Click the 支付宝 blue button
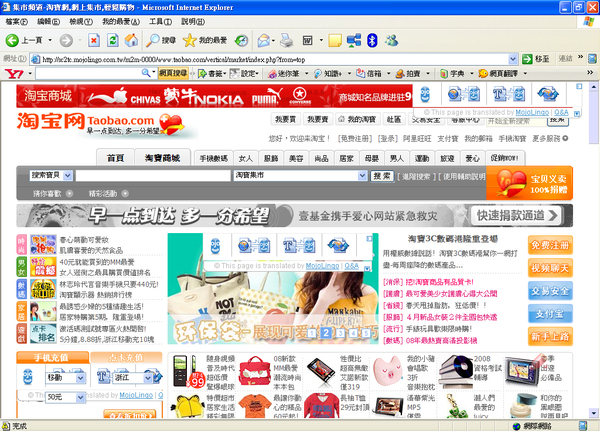Screen dimensions: 600x431 (550, 314)
